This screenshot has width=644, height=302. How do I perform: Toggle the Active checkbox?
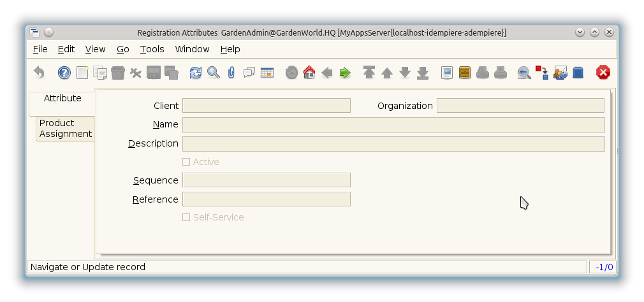pyautogui.click(x=186, y=162)
